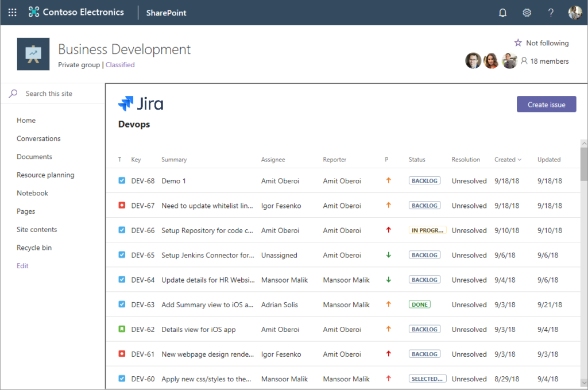Toggle the Not following star
The width and height of the screenshot is (588, 390).
pos(518,43)
